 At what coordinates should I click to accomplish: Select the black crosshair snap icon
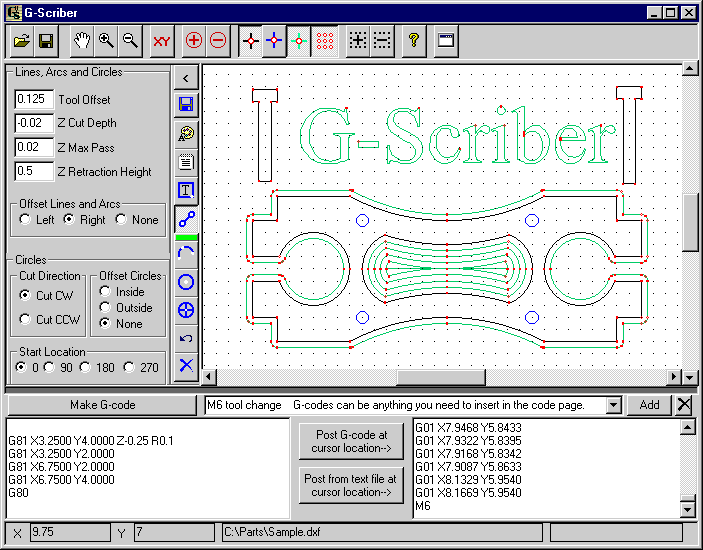tap(251, 41)
